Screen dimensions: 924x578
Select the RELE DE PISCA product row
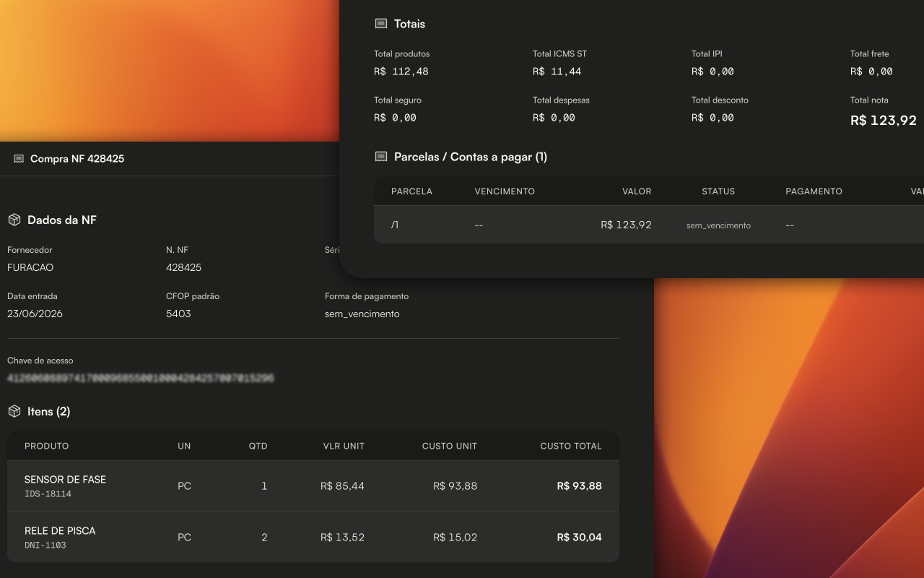point(313,538)
